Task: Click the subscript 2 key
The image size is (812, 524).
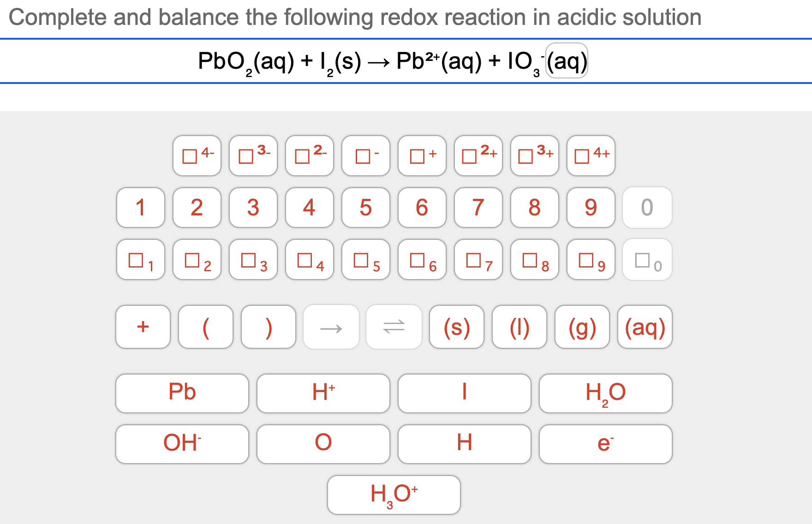Action: pyautogui.click(x=197, y=261)
